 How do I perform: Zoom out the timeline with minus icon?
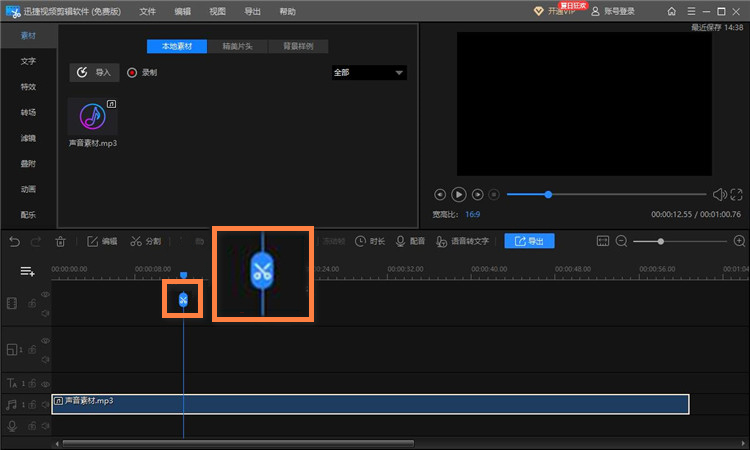tap(621, 241)
